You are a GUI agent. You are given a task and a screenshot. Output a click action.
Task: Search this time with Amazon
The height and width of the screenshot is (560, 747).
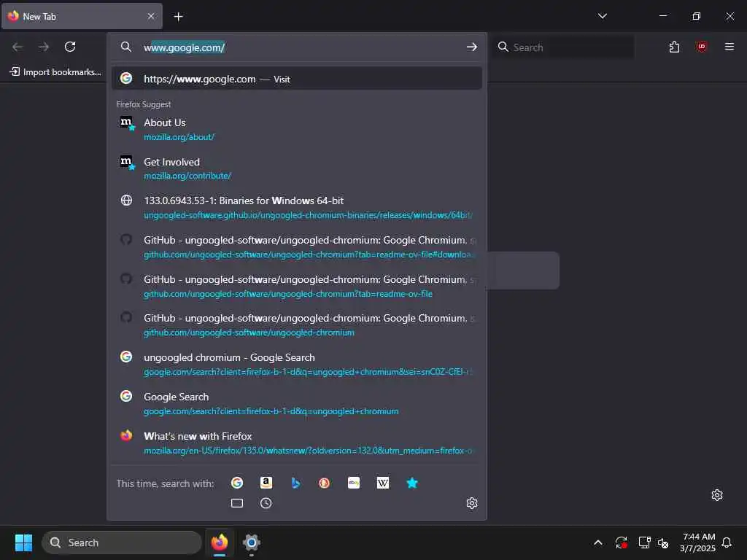(x=266, y=483)
